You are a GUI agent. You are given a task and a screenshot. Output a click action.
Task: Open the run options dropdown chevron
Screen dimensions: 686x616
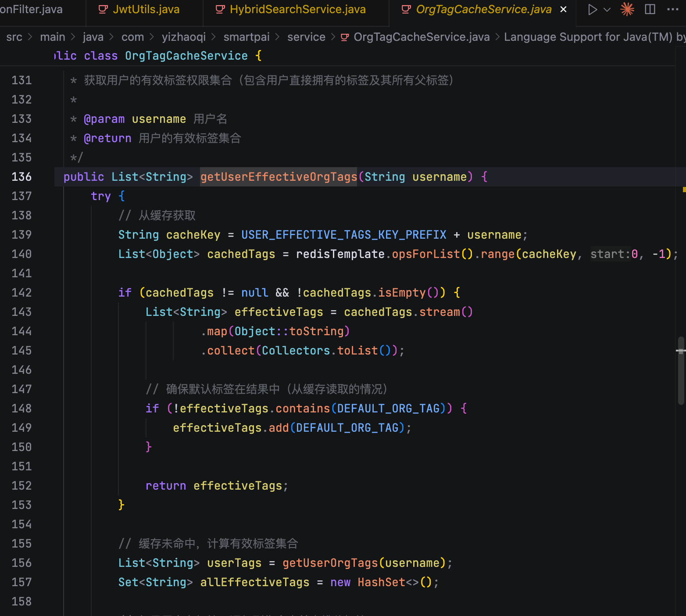[x=607, y=9]
